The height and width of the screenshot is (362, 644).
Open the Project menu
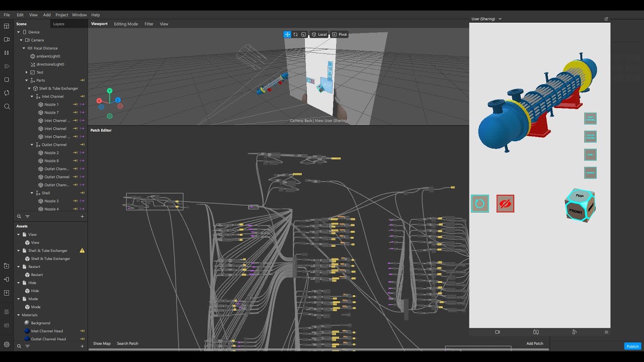pyautogui.click(x=62, y=15)
